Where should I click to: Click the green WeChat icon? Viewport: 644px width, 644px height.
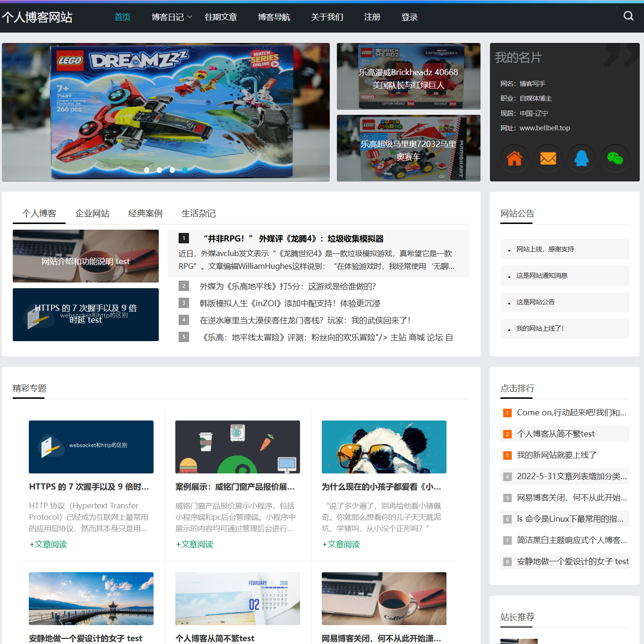point(615,158)
